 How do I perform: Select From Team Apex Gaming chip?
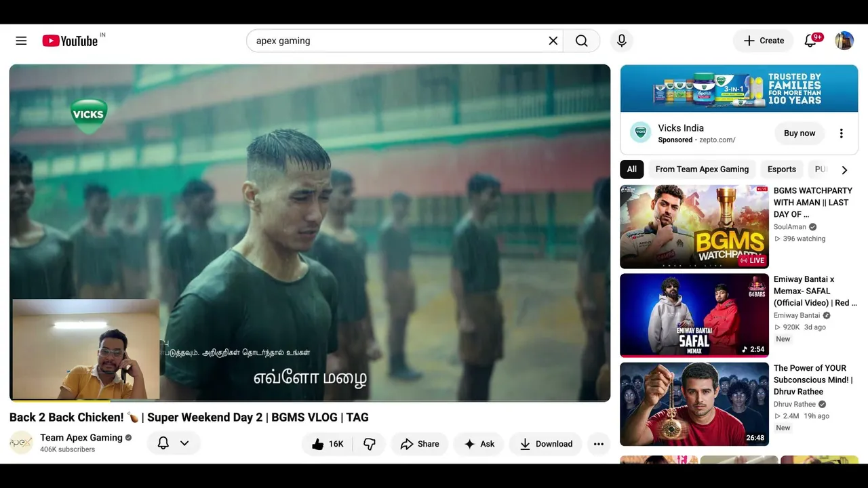coord(702,169)
